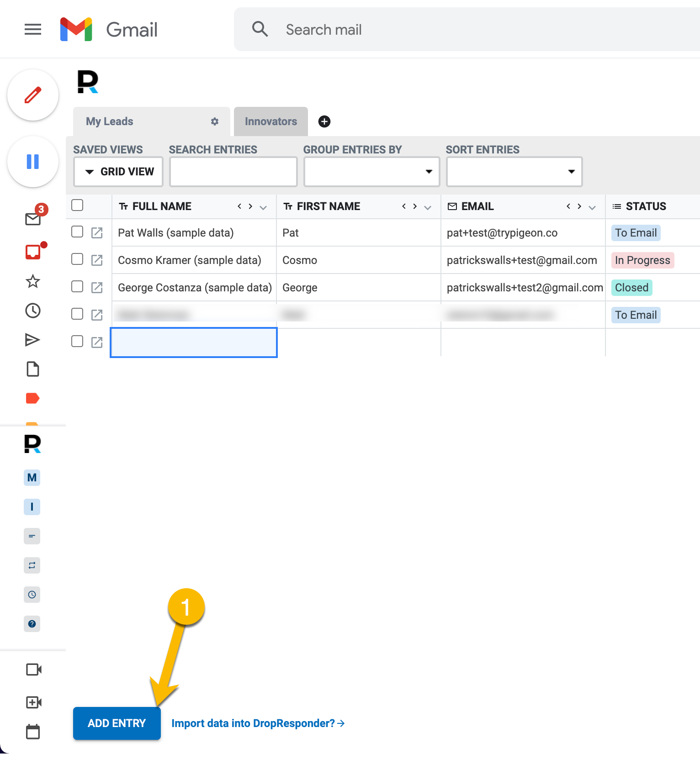Toggle the select-all header checkbox
The height and width of the screenshot is (759, 700).
pyautogui.click(x=77, y=206)
